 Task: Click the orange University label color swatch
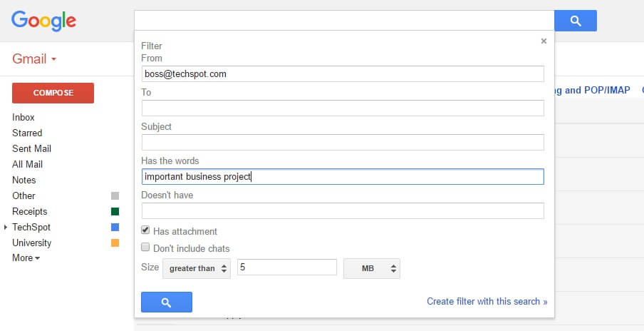click(x=115, y=243)
